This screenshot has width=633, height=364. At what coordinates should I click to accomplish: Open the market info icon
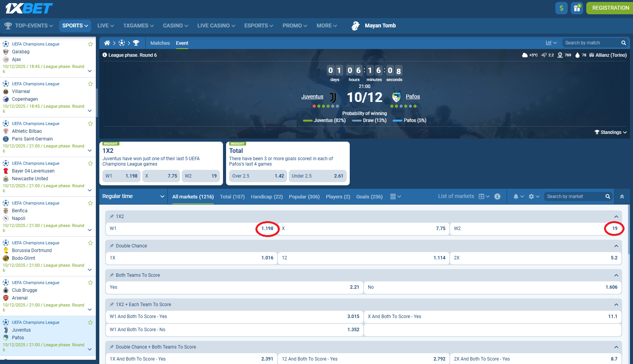tap(497, 196)
